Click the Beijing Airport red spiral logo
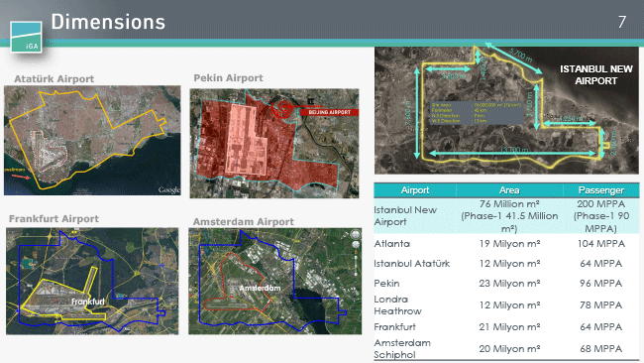 (x=282, y=107)
